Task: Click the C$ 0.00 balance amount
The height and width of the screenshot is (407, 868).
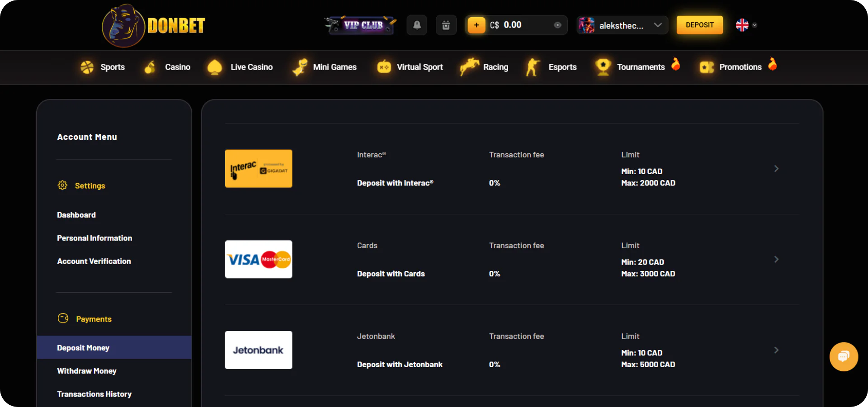Action: (506, 25)
